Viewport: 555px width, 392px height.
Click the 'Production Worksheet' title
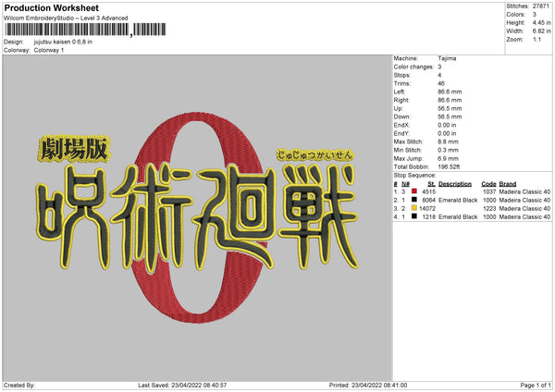tap(51, 7)
